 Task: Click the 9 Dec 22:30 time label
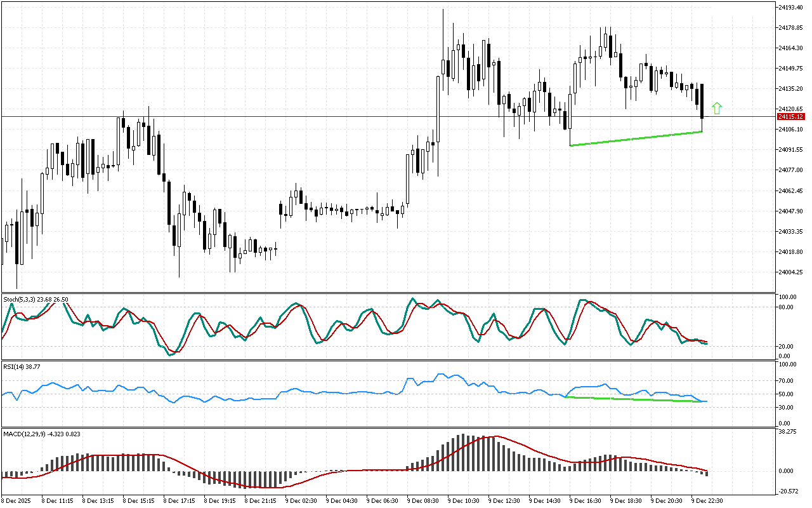(707, 500)
